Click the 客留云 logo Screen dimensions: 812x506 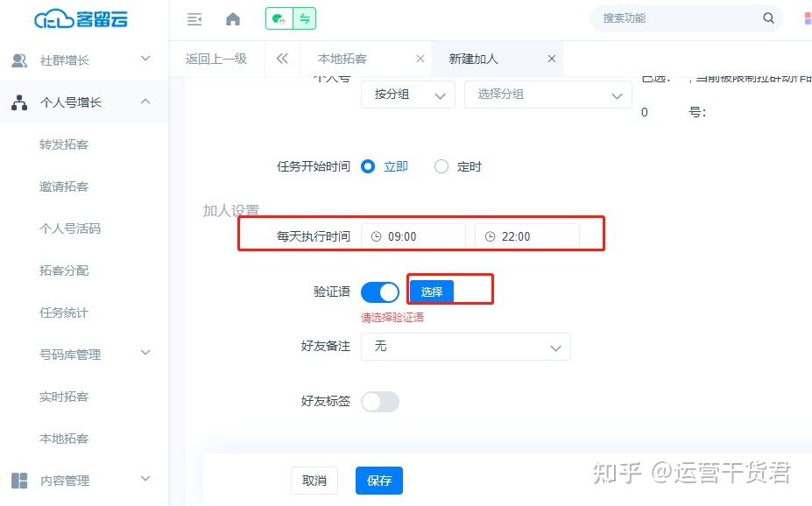pyautogui.click(x=81, y=18)
